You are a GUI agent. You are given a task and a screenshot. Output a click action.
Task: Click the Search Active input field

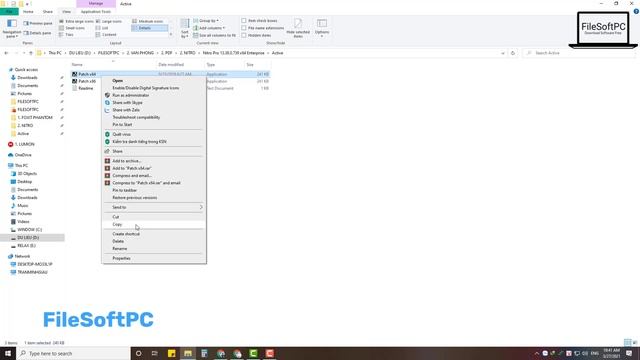tap(578, 53)
